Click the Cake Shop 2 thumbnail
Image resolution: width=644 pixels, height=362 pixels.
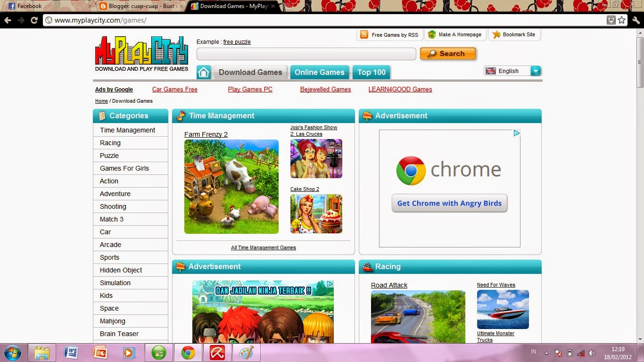coord(316,214)
